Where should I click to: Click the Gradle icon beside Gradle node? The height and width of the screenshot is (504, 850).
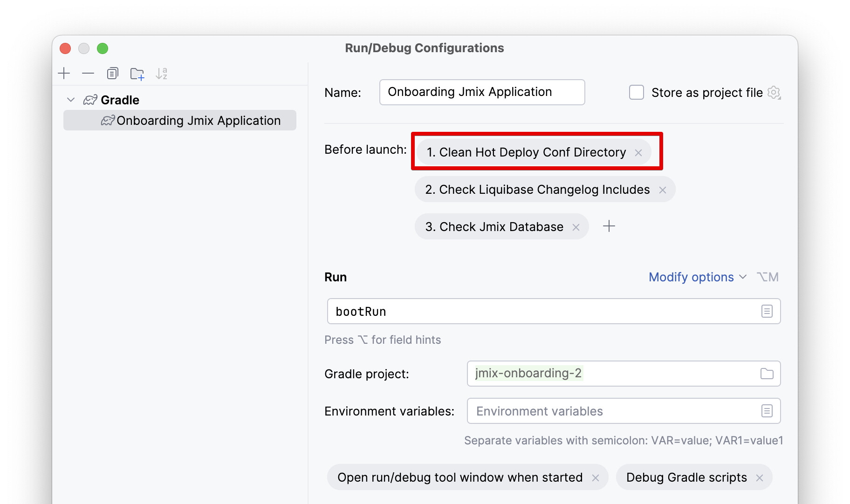pyautogui.click(x=90, y=100)
